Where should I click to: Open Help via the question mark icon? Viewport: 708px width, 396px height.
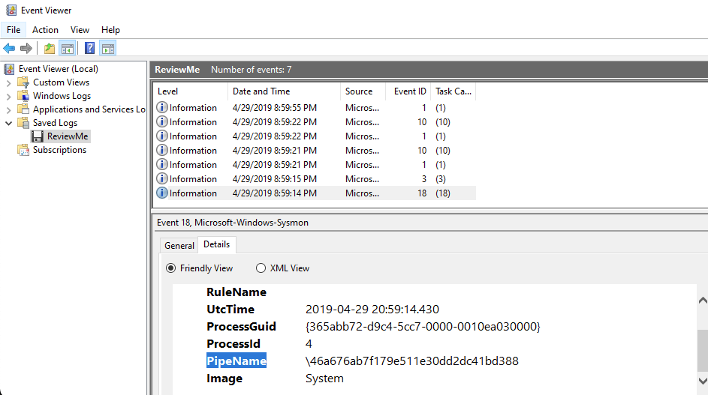coord(90,48)
